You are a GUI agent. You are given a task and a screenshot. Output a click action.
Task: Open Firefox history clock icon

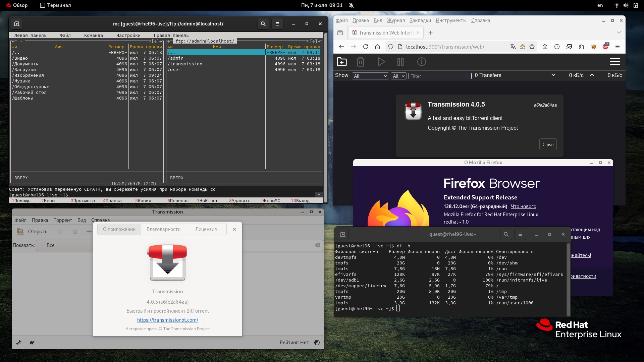coord(557,47)
